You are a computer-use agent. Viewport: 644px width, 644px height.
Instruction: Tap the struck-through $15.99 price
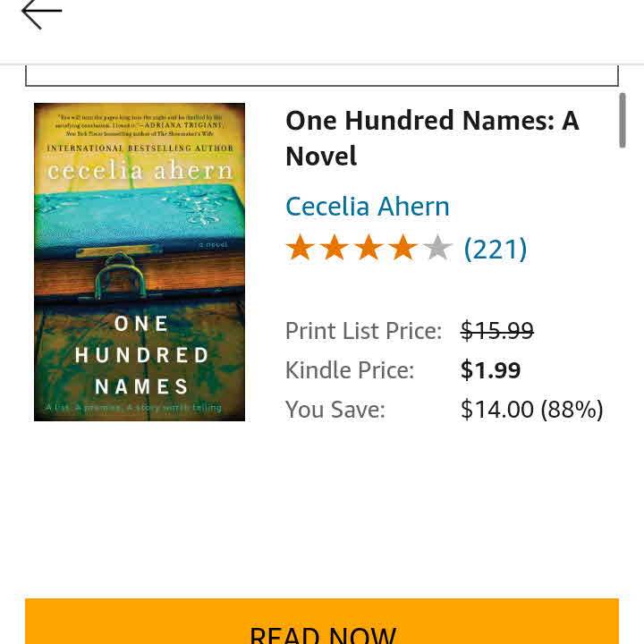coord(496,331)
